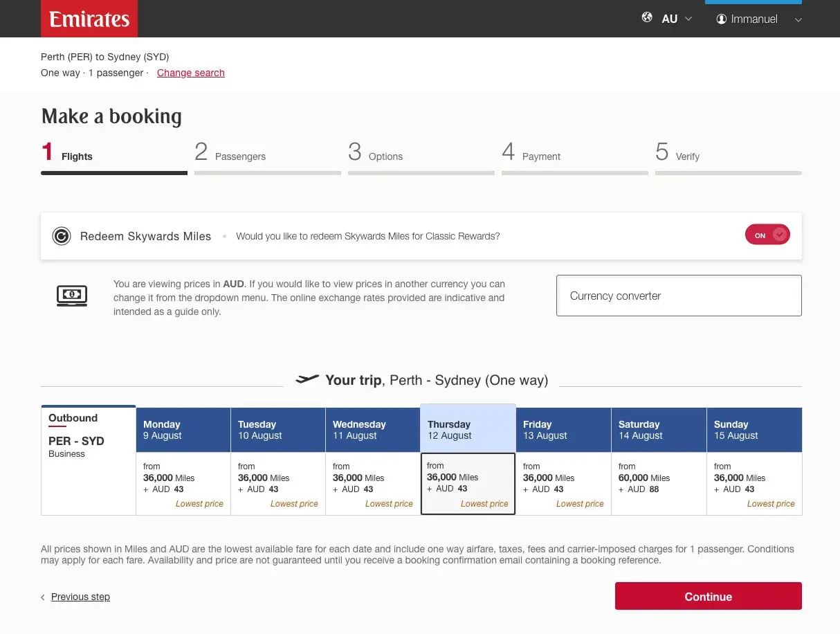Open the Change search link
Screen dimensions: 840x634
[190, 73]
